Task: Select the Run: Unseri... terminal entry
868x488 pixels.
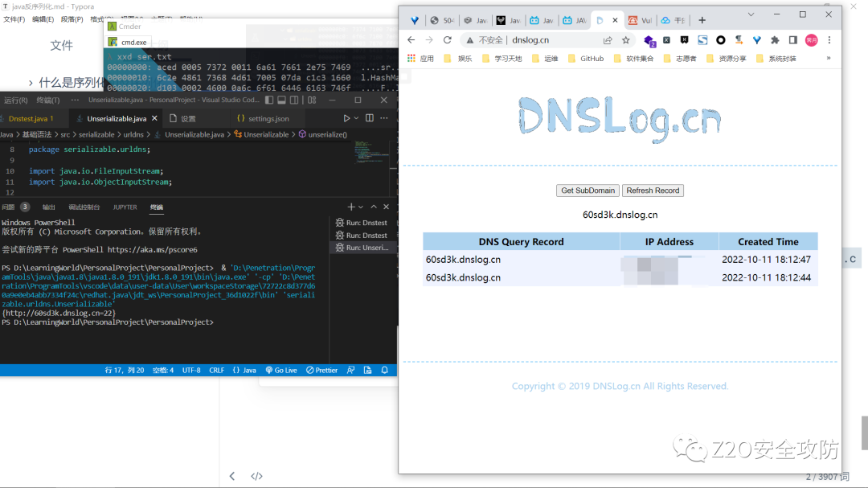Action: click(362, 248)
